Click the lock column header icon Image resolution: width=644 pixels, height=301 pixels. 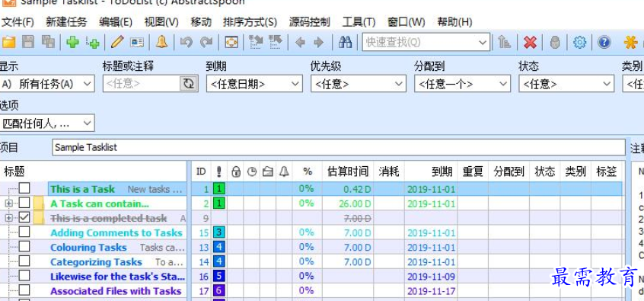(236, 171)
